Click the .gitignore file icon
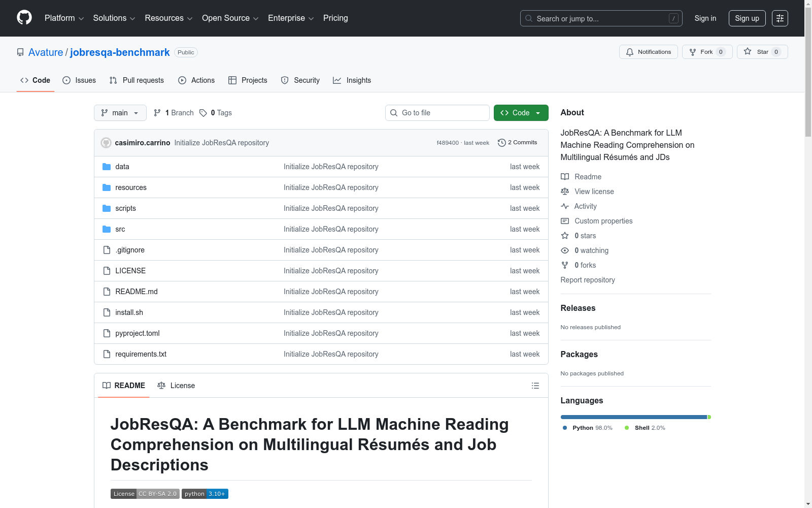The height and width of the screenshot is (508, 812). tap(107, 250)
